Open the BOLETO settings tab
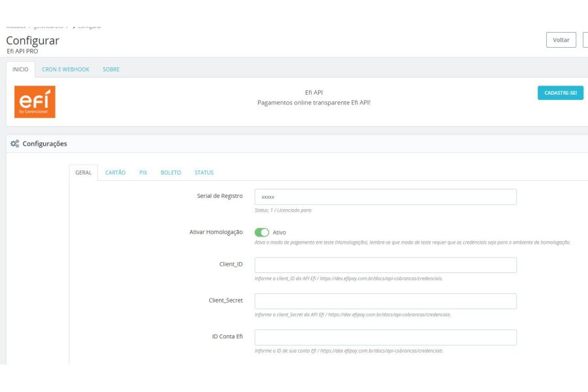This screenshot has width=588, height=392. pyautogui.click(x=171, y=172)
